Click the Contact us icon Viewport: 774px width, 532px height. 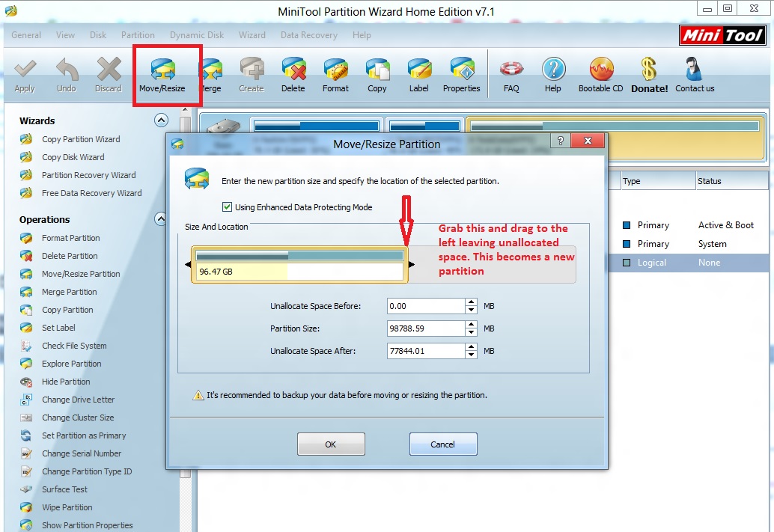[694, 69]
